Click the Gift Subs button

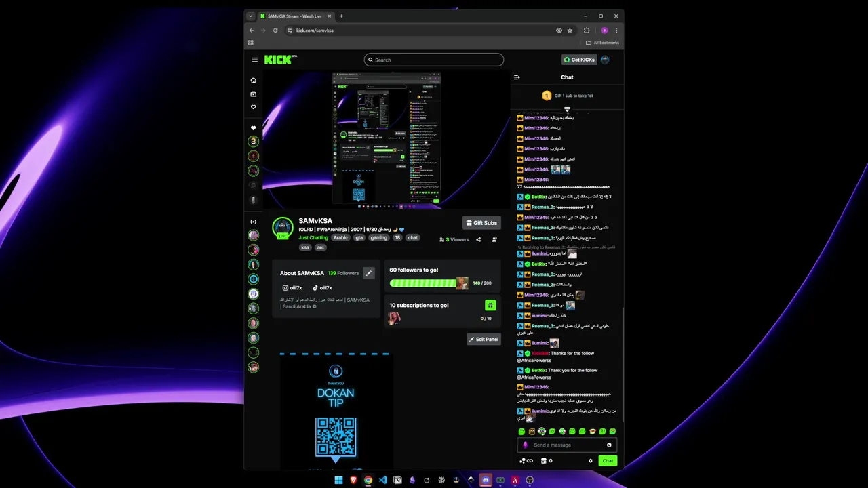coord(481,223)
